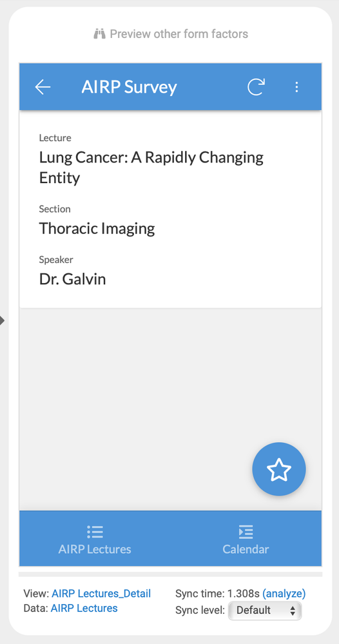
Task: Select the Dr. Galvin speaker value
Action: coord(73,279)
